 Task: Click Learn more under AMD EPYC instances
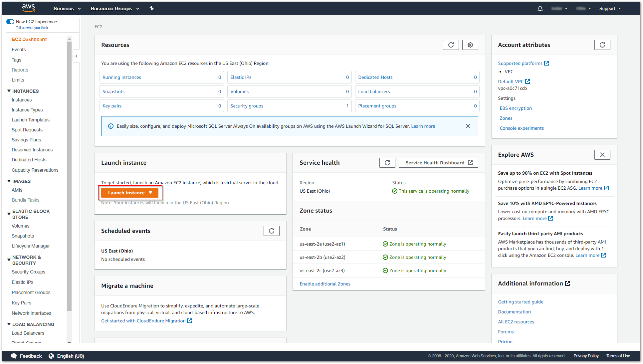coord(535,218)
